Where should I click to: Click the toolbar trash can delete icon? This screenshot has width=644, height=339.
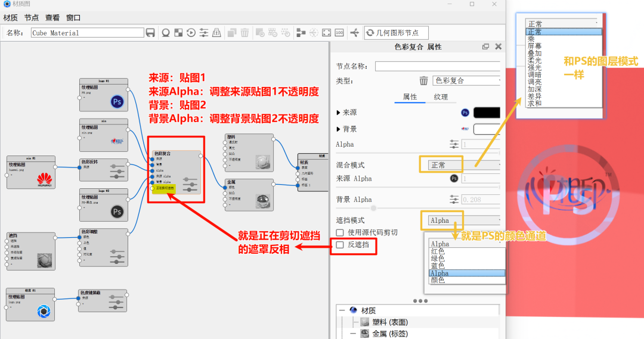click(245, 33)
